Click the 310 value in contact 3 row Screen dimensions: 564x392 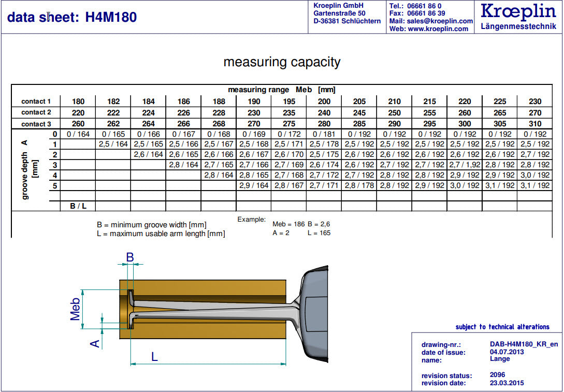tap(535, 124)
